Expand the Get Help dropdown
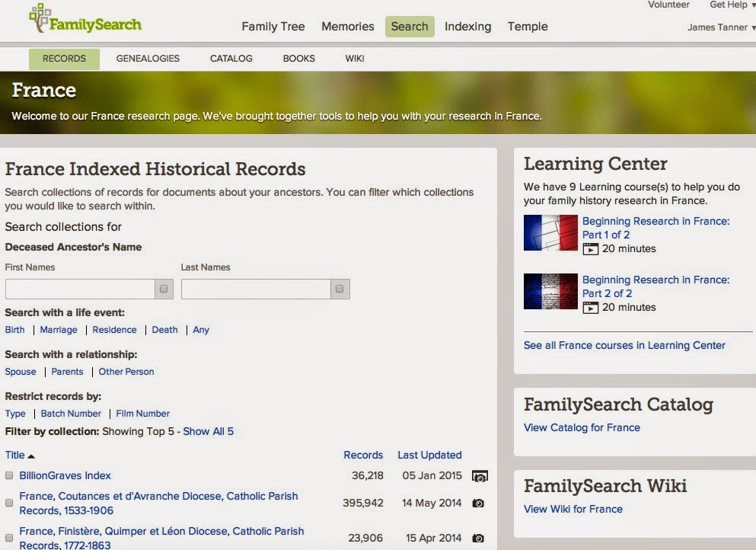756x550 pixels. click(732, 5)
